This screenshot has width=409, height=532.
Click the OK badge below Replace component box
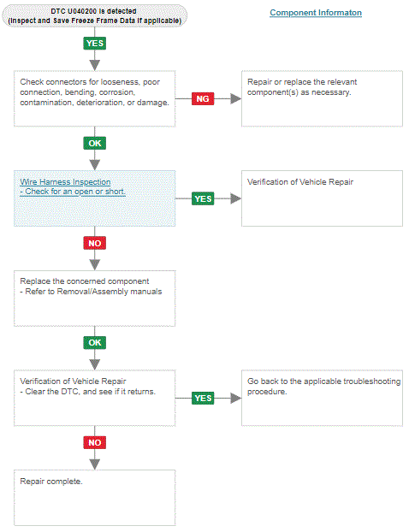95,343
